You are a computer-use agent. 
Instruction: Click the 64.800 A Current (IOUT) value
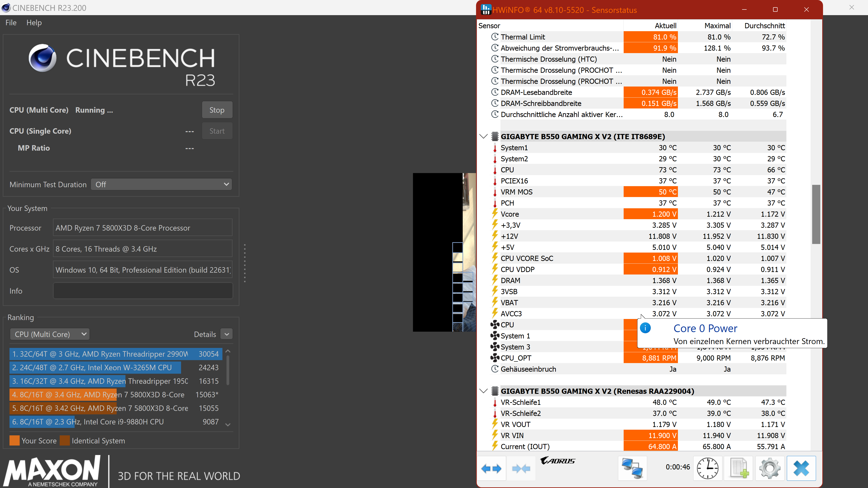651,446
